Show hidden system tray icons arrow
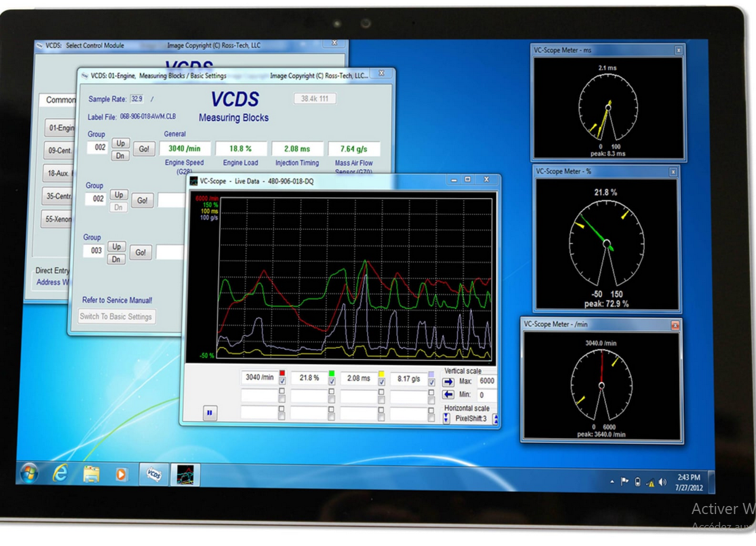The width and height of the screenshot is (756, 546). [x=612, y=481]
